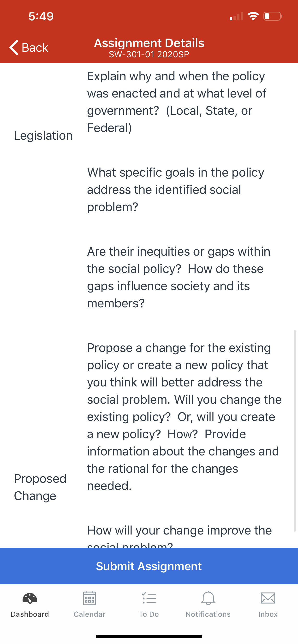Tap the Wi-Fi status icon
This screenshot has width=298, height=644.
(253, 16)
